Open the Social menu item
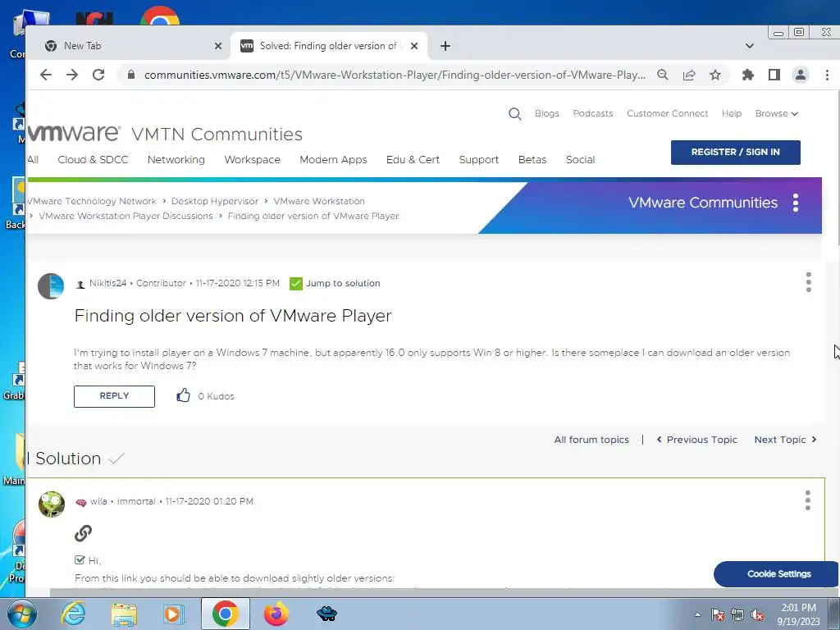 pos(581,160)
